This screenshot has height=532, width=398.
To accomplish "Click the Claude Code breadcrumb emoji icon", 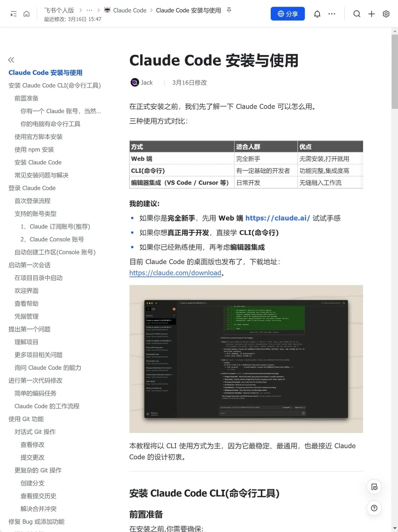I will pos(107,10).
